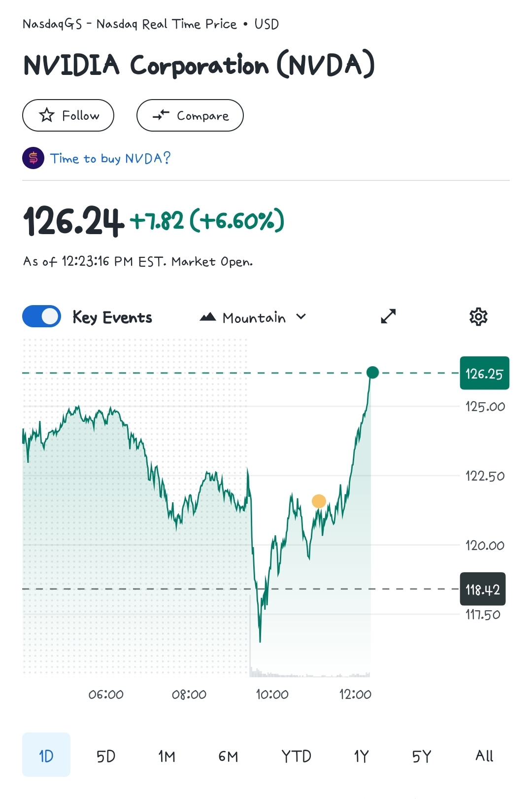Click the compare arrows icon
The height and width of the screenshot is (799, 532).
(x=161, y=115)
